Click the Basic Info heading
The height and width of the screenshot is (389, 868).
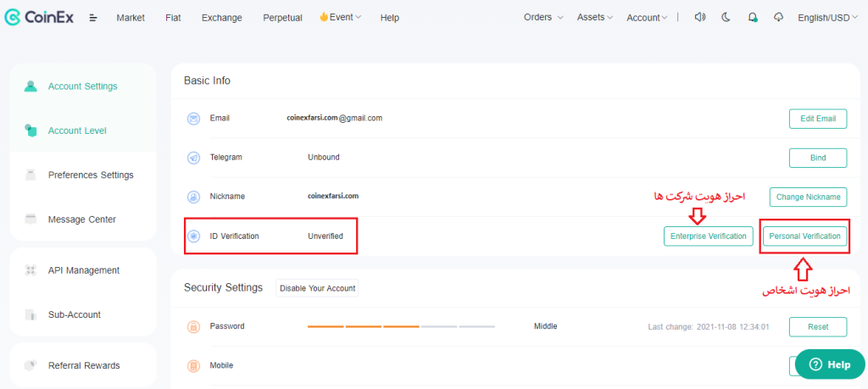pos(207,81)
